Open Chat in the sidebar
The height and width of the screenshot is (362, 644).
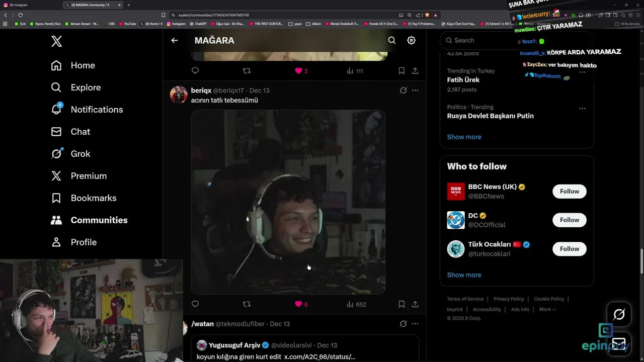pos(70,132)
